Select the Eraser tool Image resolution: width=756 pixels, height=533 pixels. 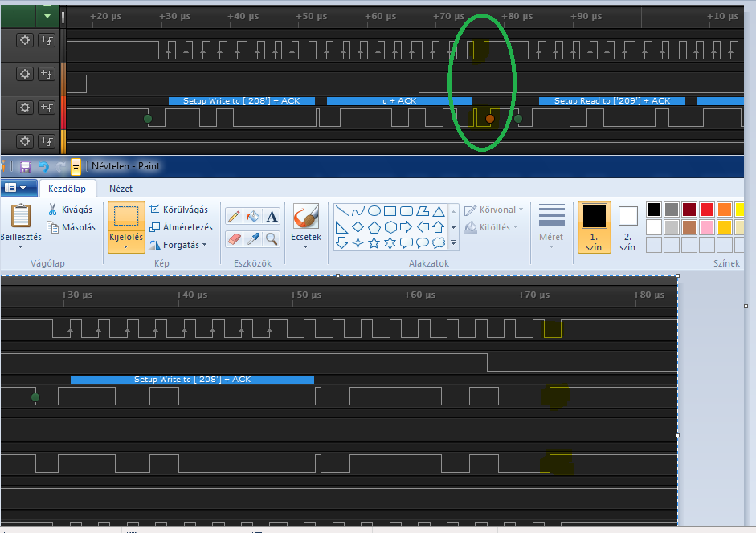click(234, 238)
